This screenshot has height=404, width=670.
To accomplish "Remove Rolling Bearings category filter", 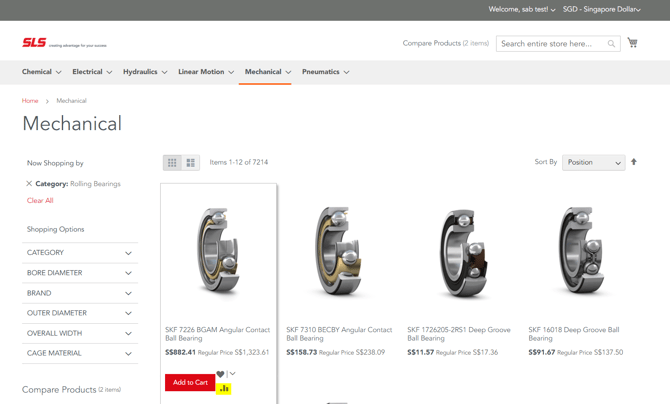I will (29, 183).
